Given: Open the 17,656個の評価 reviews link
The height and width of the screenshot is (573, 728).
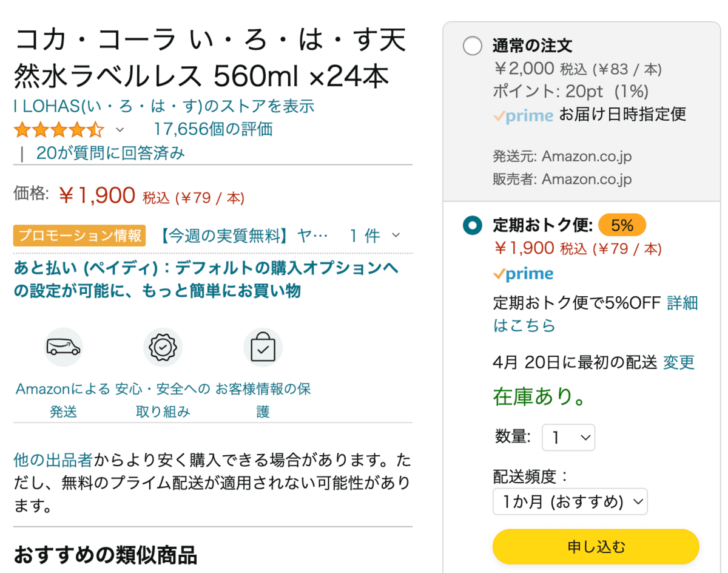Looking at the screenshot, I should click(x=213, y=129).
